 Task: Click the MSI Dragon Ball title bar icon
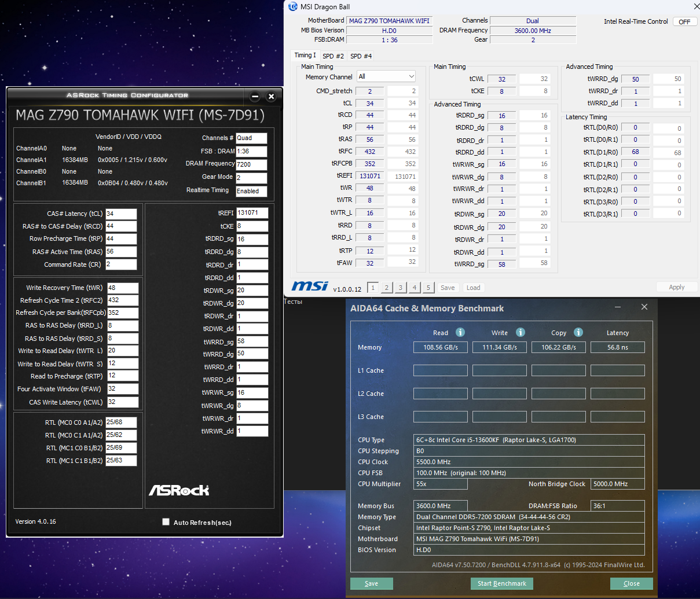point(293,6)
